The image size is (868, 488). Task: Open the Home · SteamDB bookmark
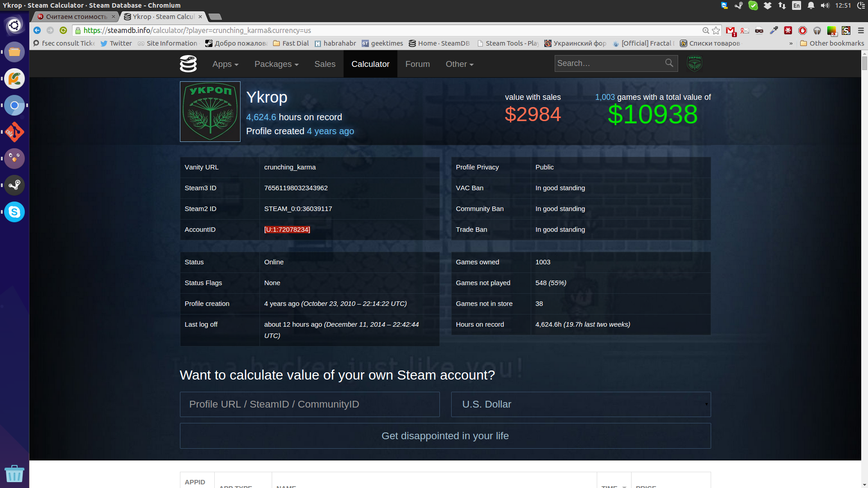[439, 43]
